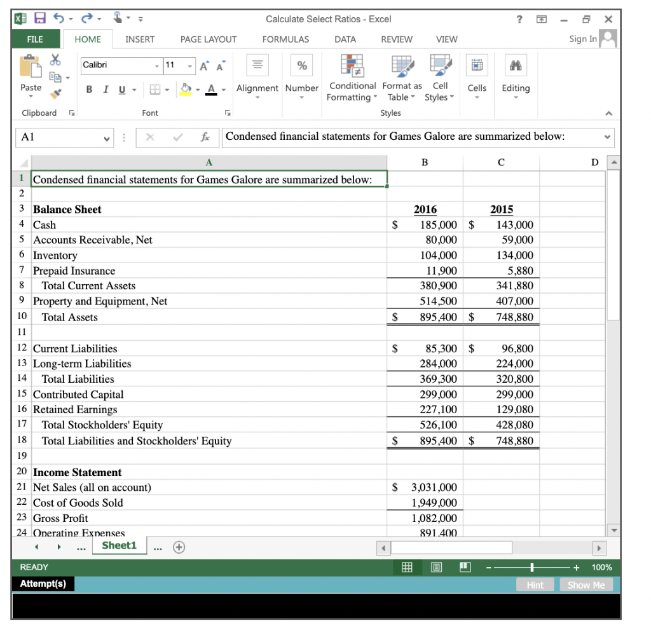Click the Sign In link
This screenshot has height=644, width=651.
pos(582,39)
